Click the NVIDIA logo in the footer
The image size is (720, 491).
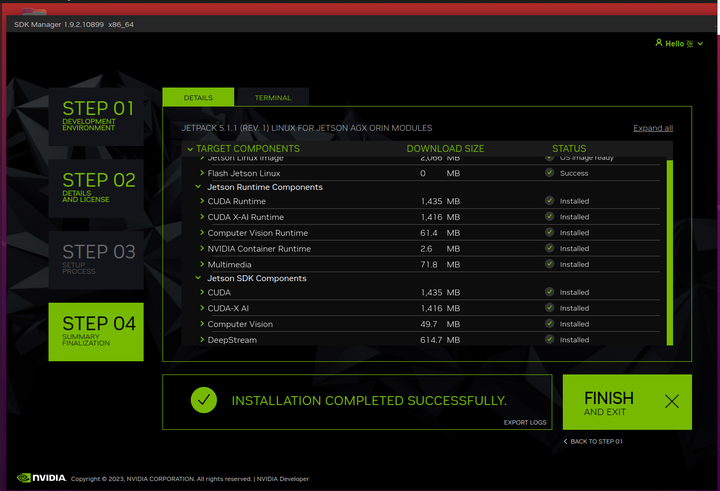[x=42, y=478]
